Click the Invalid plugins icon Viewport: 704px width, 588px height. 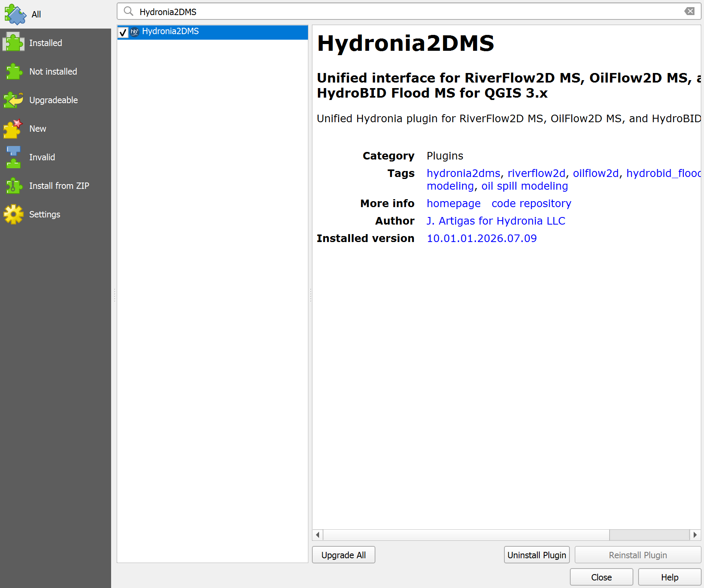[13, 157]
